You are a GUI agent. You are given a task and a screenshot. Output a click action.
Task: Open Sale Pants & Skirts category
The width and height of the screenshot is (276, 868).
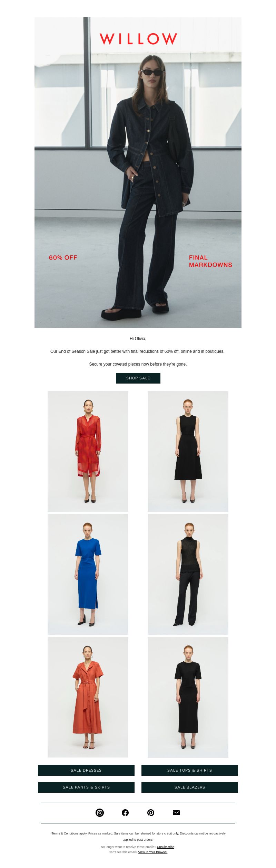86,787
